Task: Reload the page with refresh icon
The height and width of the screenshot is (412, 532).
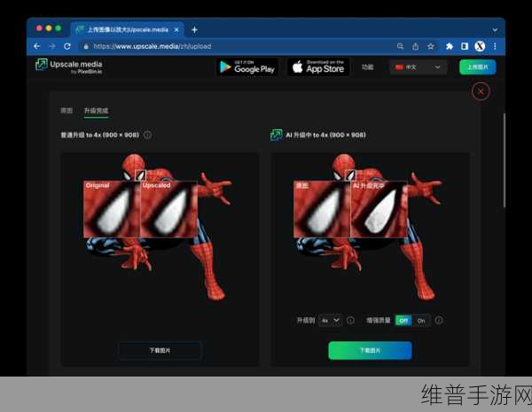Action: (x=67, y=46)
